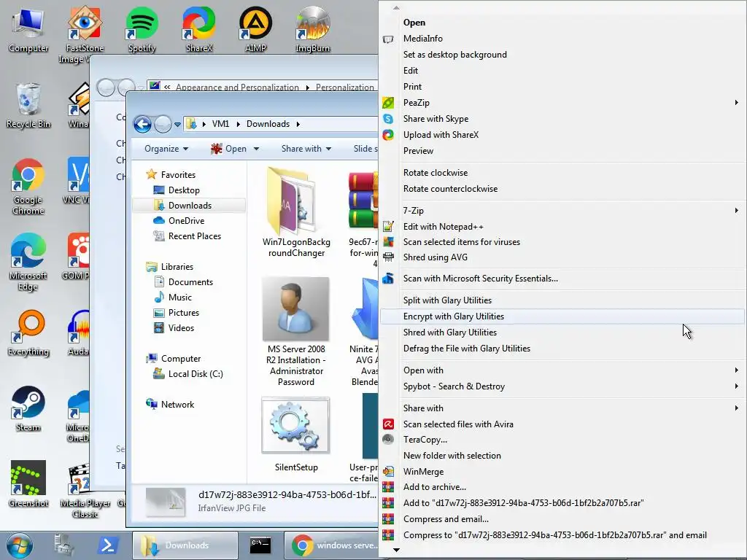This screenshot has width=747, height=560.
Task: Choose Share with Skype
Action: [562, 119]
